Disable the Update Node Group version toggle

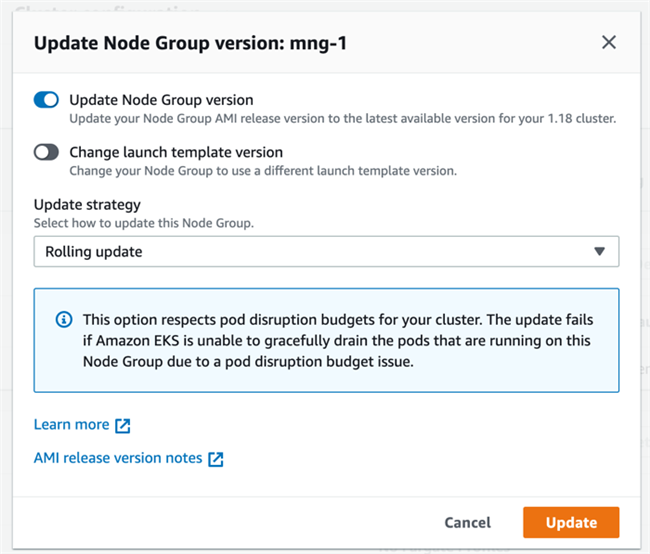(x=47, y=100)
